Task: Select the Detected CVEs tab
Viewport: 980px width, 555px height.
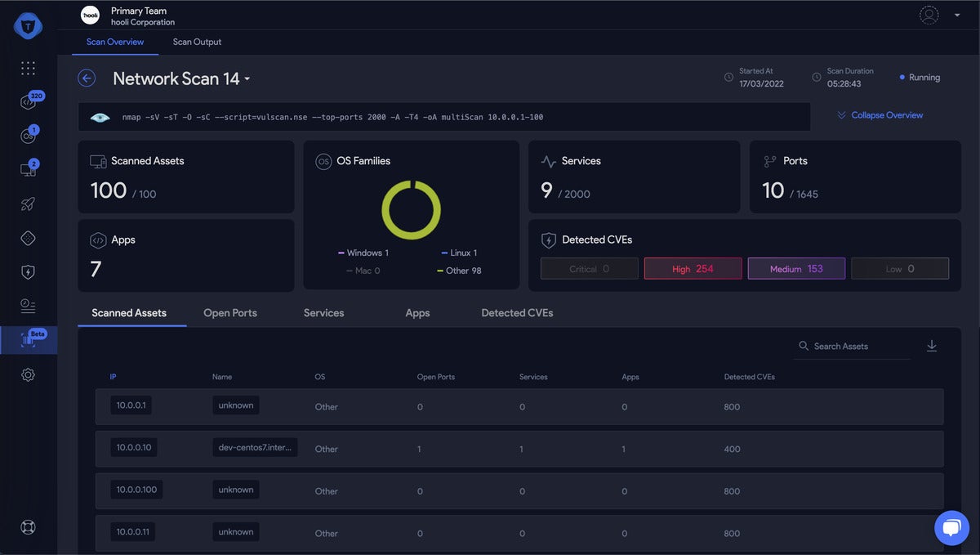Action: [517, 313]
